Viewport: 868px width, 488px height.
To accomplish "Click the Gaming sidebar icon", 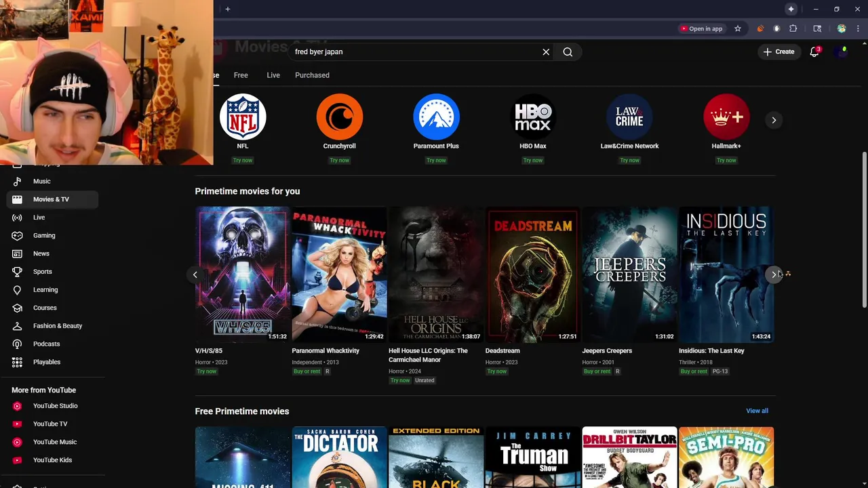I will pos(17,235).
